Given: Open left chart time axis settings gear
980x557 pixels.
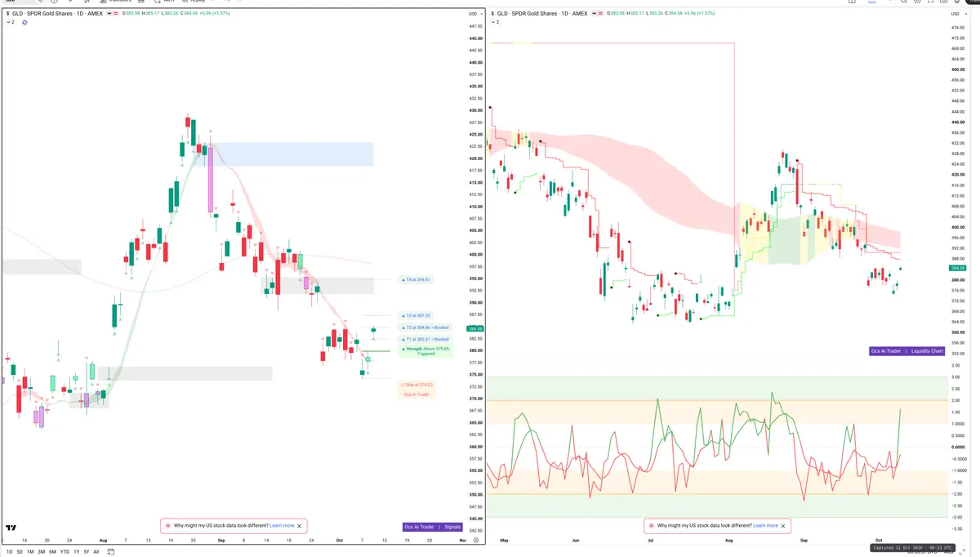Looking at the screenshot, I should [474, 541].
